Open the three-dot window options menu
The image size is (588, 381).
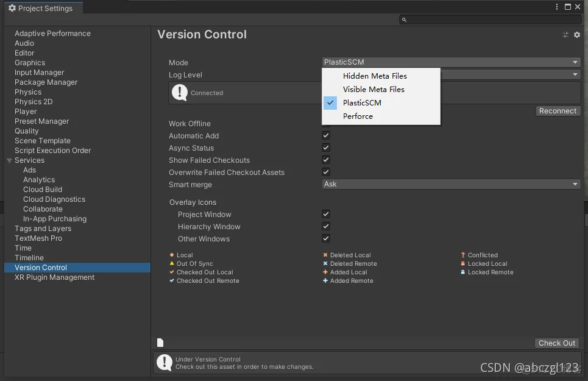[556, 7]
